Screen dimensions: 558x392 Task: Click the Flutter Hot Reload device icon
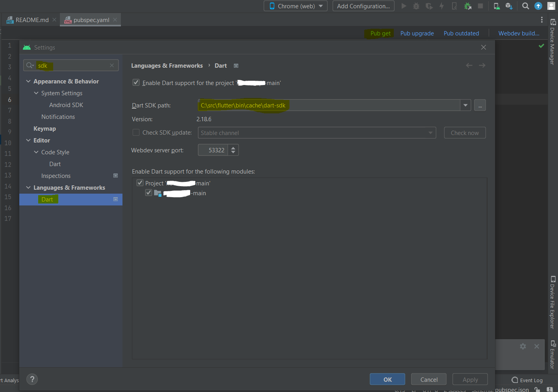pos(454,6)
